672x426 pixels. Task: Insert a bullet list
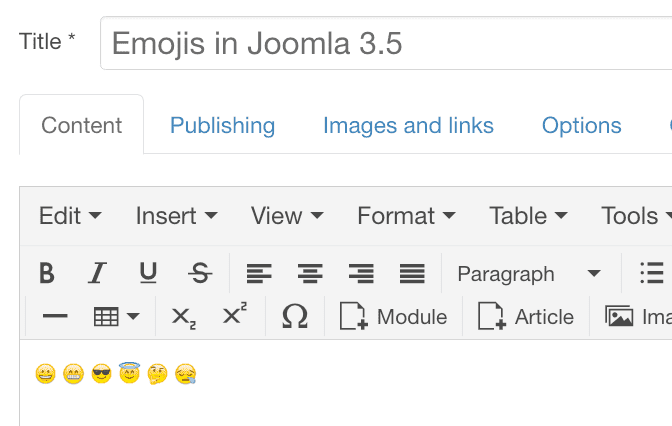tap(652, 273)
